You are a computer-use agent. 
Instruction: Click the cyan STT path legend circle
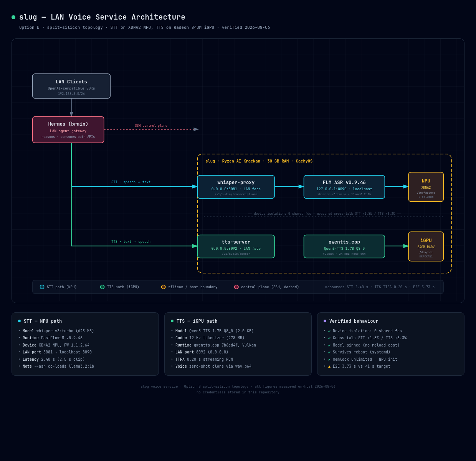click(42, 287)
